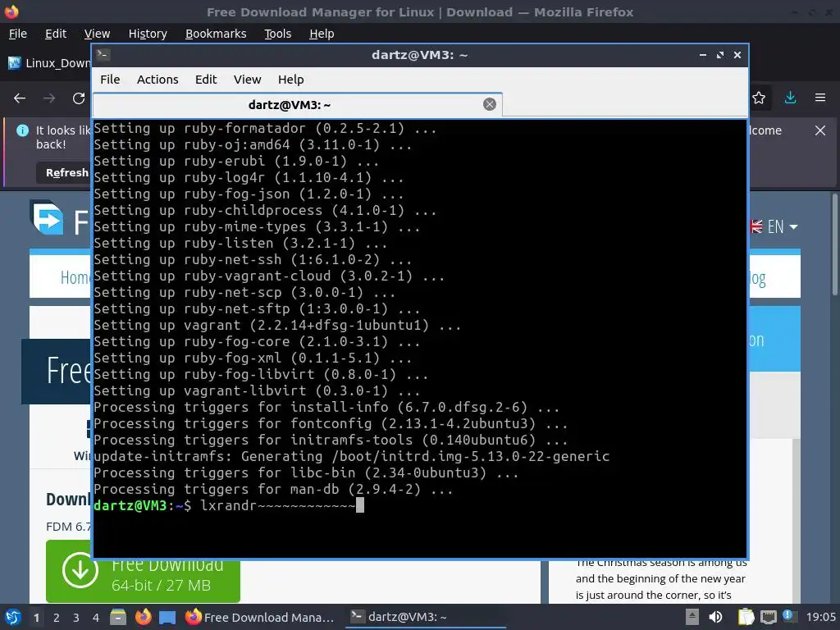Click the 'update-initramfs: Generating' terminal line
840x630 pixels.
point(351,456)
